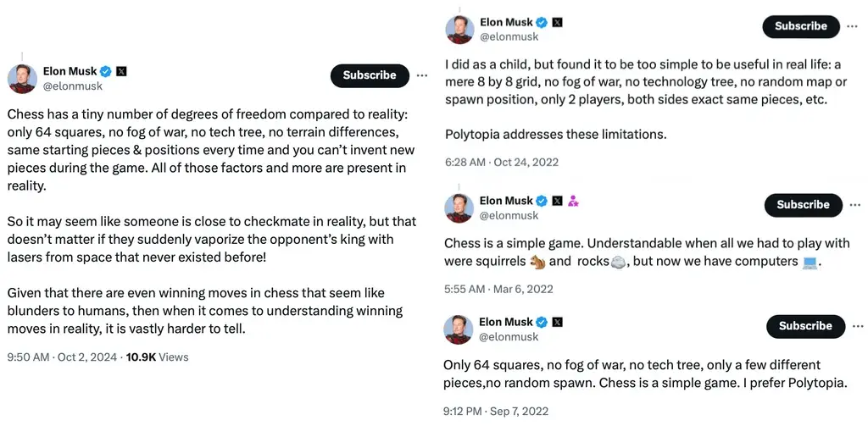This screenshot has width=868, height=426.
Task: Click Subscribe on the Oct 24 tweet
Action: (x=801, y=26)
